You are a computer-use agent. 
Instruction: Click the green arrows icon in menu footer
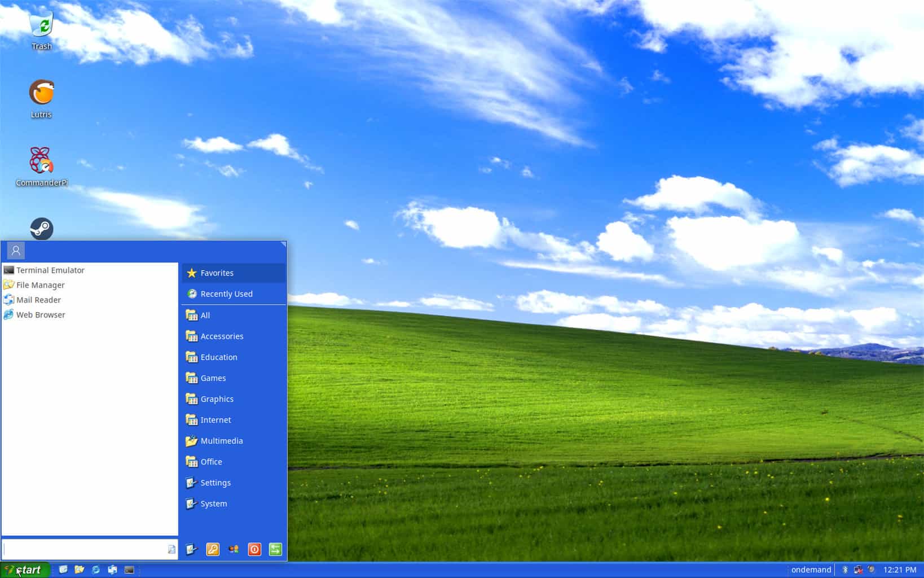coord(275,549)
